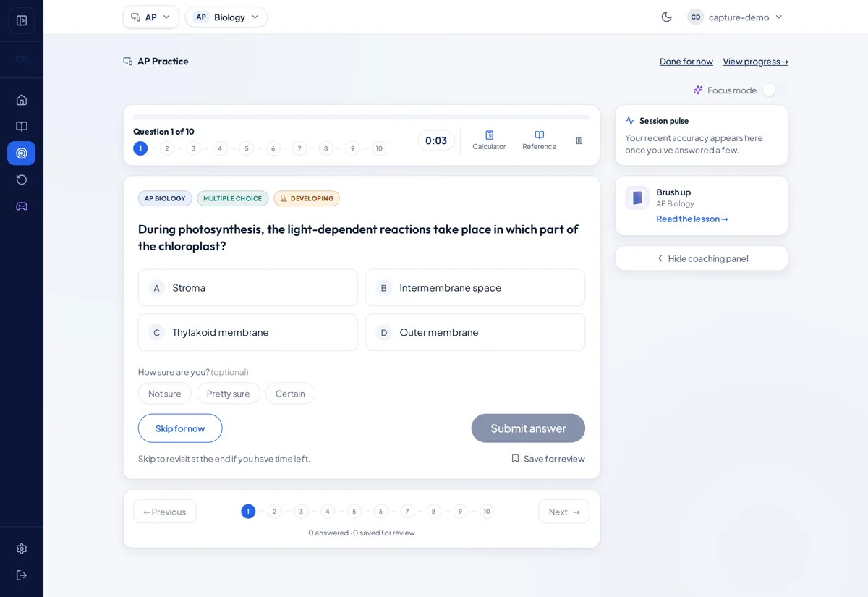Click the Brush up lesson book icon
Viewport: 868px width, 597px height.
[637, 198]
